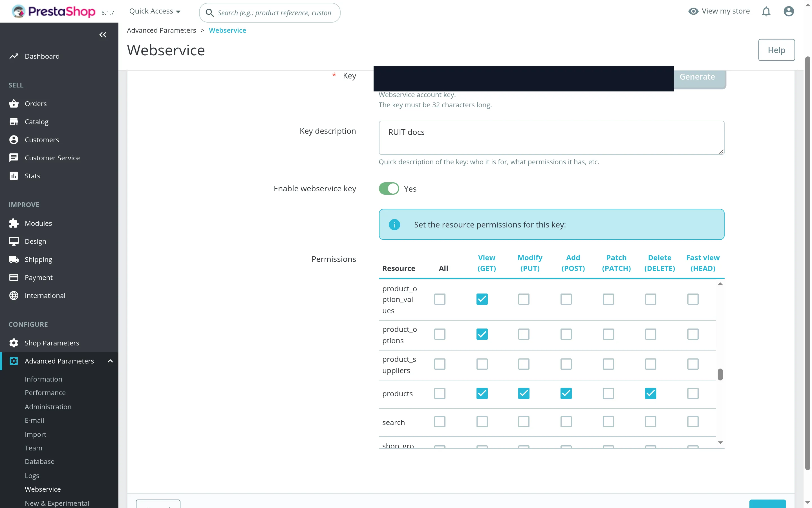The image size is (812, 508).
Task: Click the Dashboard trend icon
Action: 14,56
